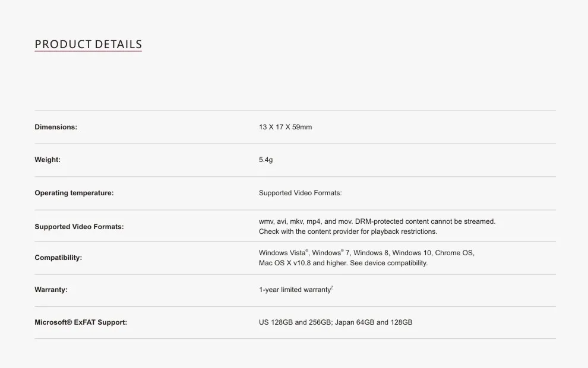
Task: Open the See device compatibility link
Action: (388, 263)
